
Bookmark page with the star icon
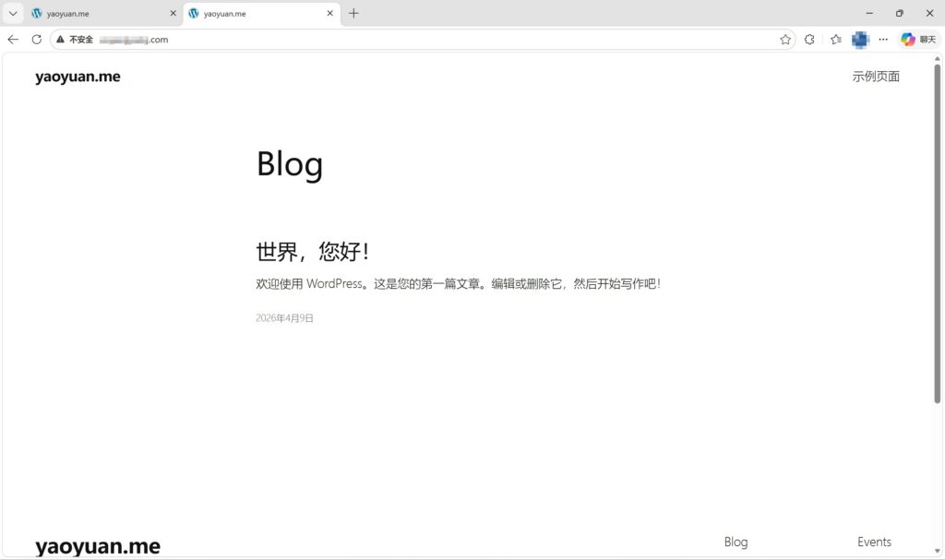[785, 40]
